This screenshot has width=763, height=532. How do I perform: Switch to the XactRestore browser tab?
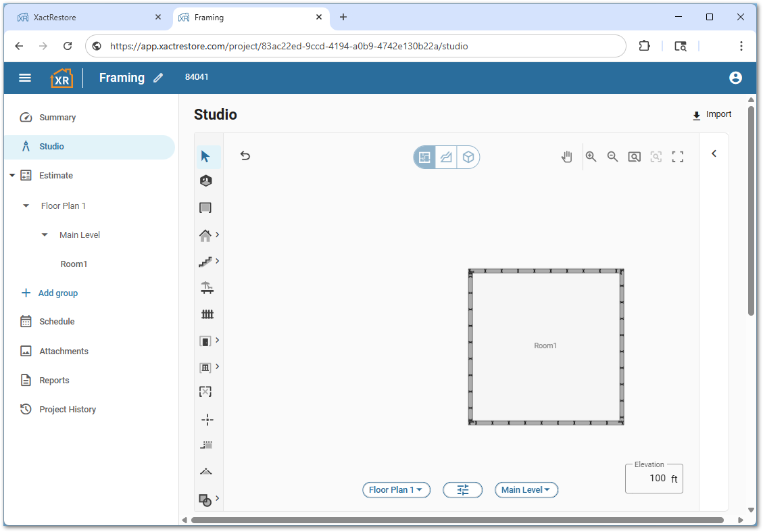(x=88, y=17)
